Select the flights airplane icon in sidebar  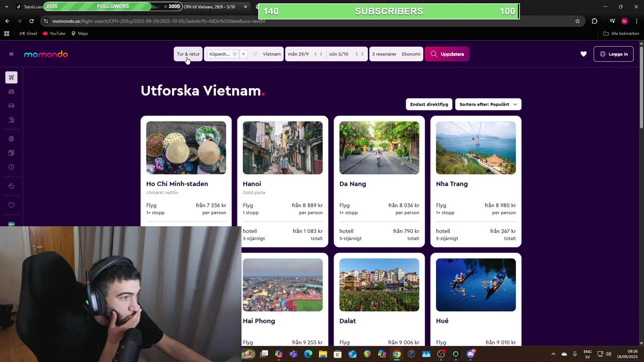pyautogui.click(x=11, y=77)
